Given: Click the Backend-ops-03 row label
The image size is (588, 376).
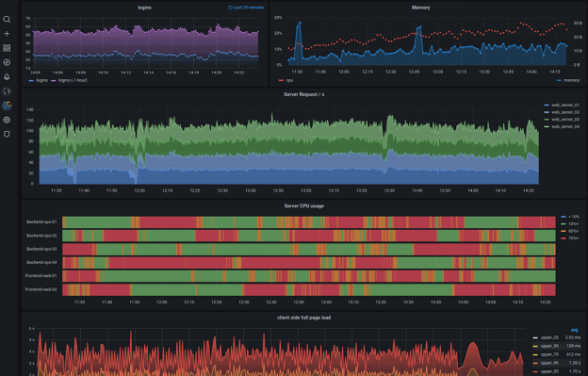Looking at the screenshot, I should pyautogui.click(x=41, y=249).
